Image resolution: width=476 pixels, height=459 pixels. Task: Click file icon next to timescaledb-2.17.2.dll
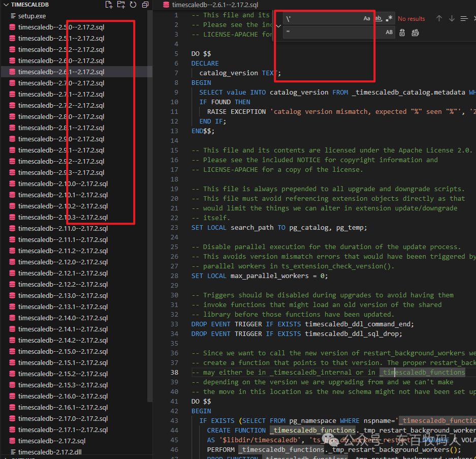(13, 452)
